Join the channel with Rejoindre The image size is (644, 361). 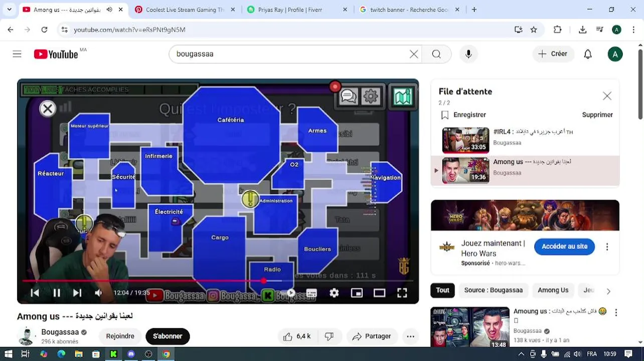[x=120, y=336]
